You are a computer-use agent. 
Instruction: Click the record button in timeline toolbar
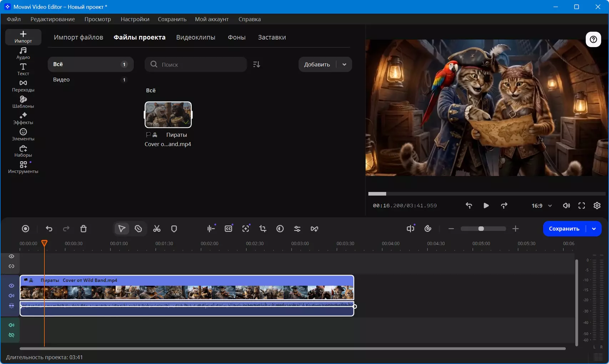coord(25,229)
